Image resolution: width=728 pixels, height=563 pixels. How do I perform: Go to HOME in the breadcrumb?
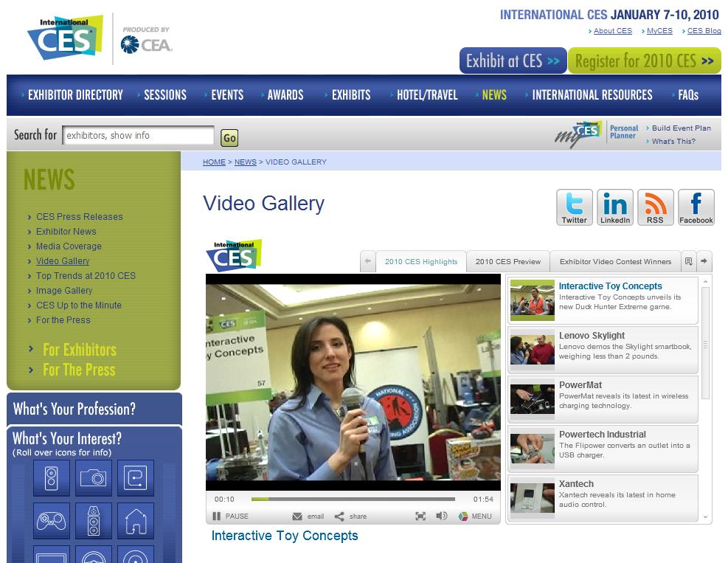click(x=214, y=162)
